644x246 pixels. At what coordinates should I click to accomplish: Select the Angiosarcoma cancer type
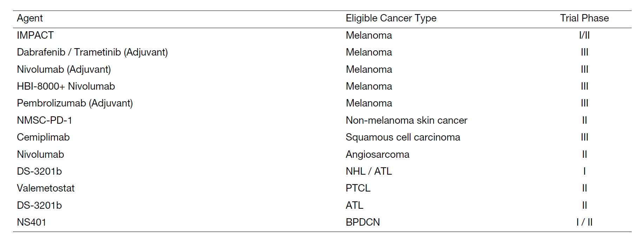pyautogui.click(x=377, y=155)
